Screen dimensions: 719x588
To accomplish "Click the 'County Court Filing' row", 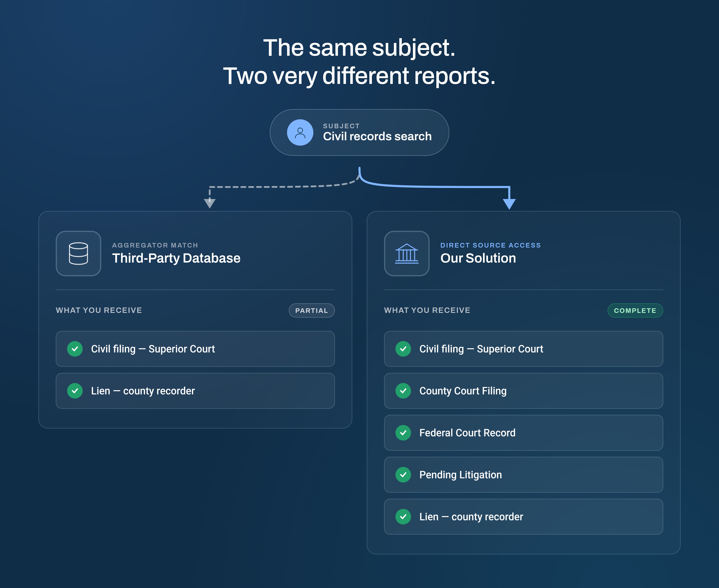I will tap(524, 391).
